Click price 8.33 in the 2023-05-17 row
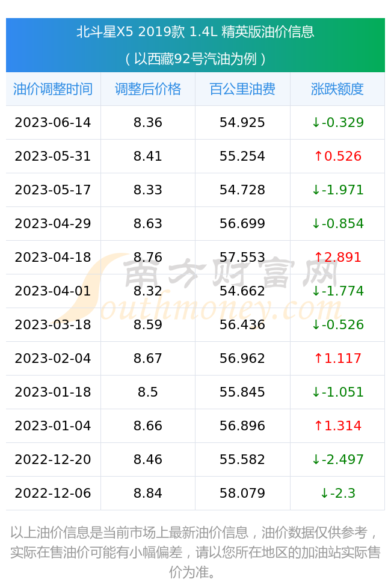 [x=148, y=190]
